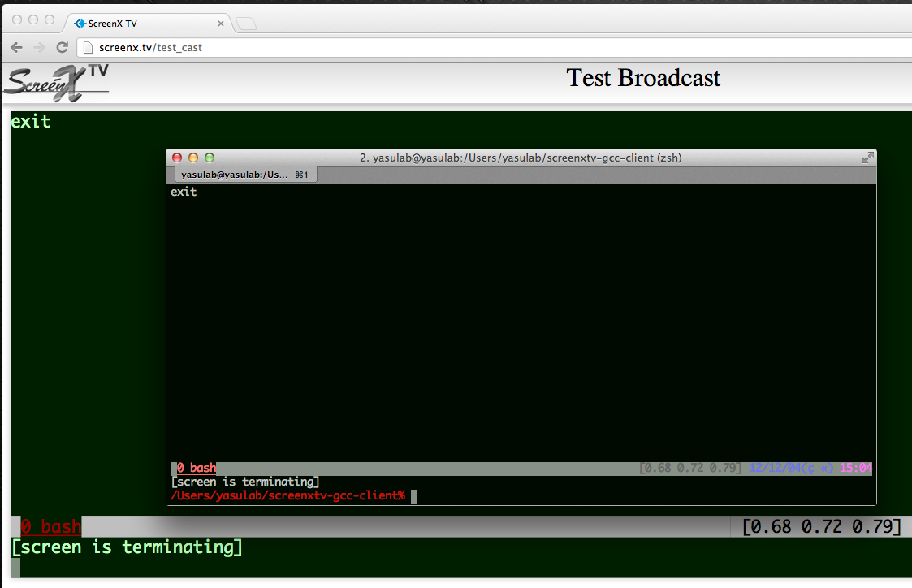Image resolution: width=912 pixels, height=588 pixels.
Task: Click 0 bash in the broadcast status bar
Action: click(50, 526)
